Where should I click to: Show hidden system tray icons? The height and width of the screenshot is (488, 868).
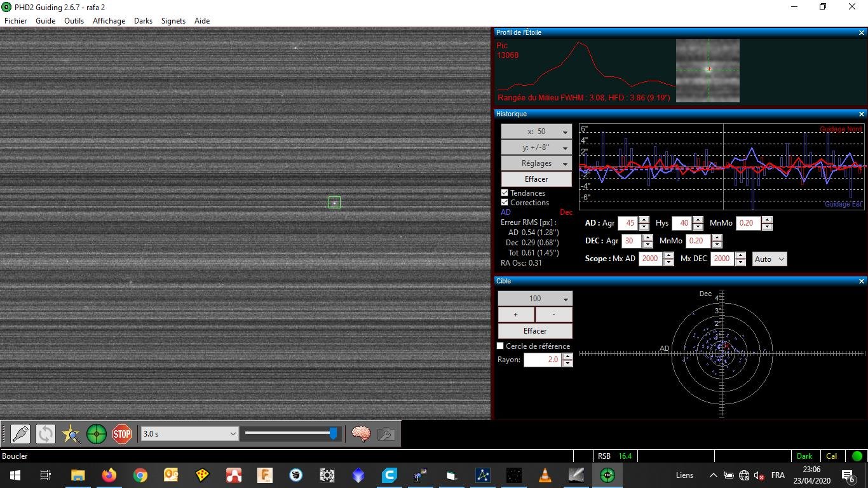[x=713, y=475]
